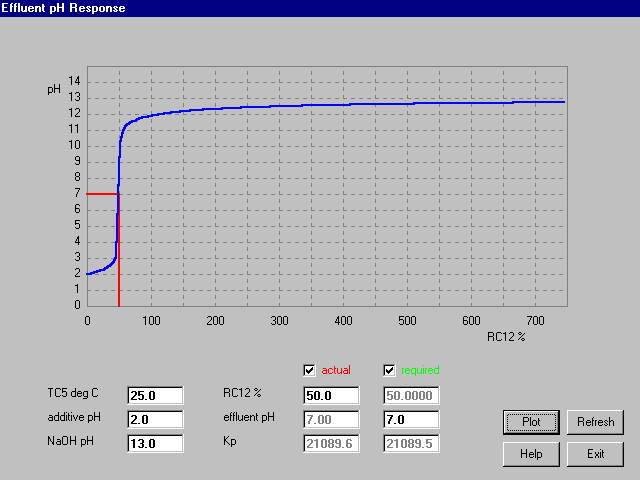Click the required RC12 % field showing 50.0000
The height and width of the screenshot is (480, 640).
(x=411, y=395)
